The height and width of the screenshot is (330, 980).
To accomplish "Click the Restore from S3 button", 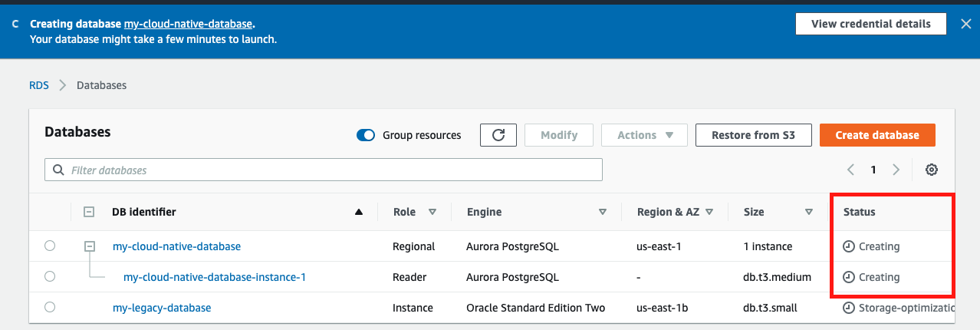I will [x=752, y=135].
